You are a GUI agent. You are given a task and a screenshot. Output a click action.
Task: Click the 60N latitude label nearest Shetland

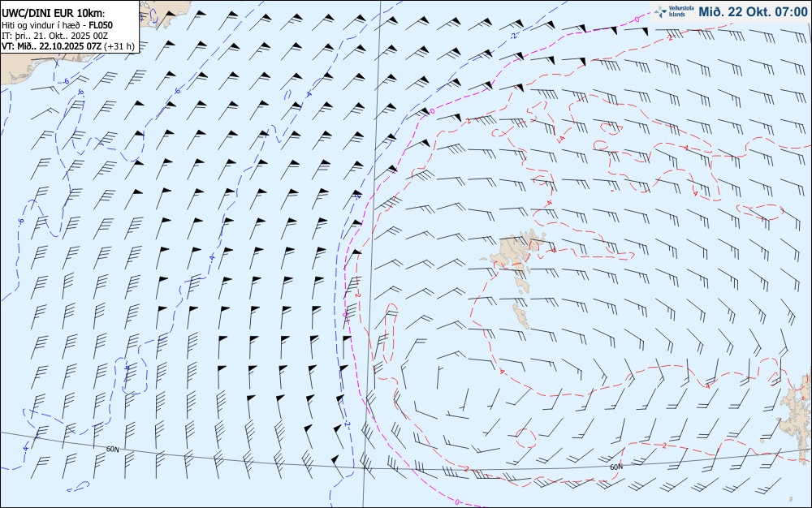pyautogui.click(x=616, y=467)
